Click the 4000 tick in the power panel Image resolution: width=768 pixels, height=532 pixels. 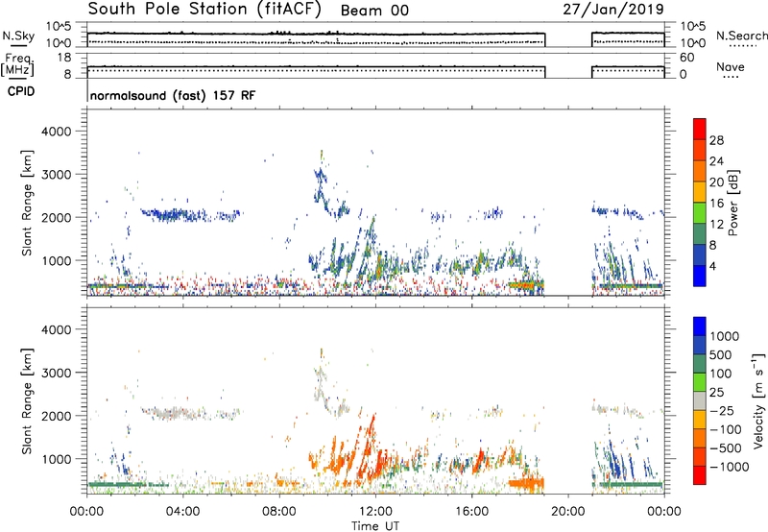tap(57, 132)
